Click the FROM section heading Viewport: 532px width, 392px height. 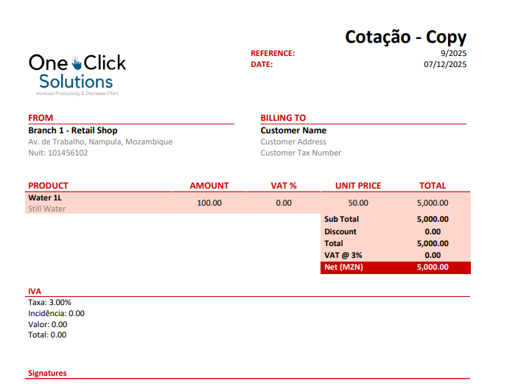[41, 118]
